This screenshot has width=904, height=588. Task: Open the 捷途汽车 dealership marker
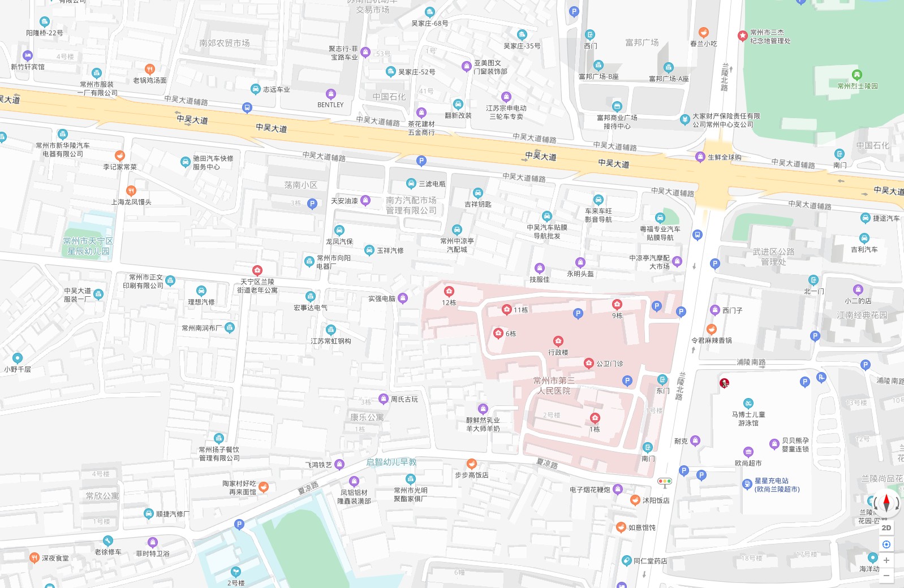coord(866,218)
